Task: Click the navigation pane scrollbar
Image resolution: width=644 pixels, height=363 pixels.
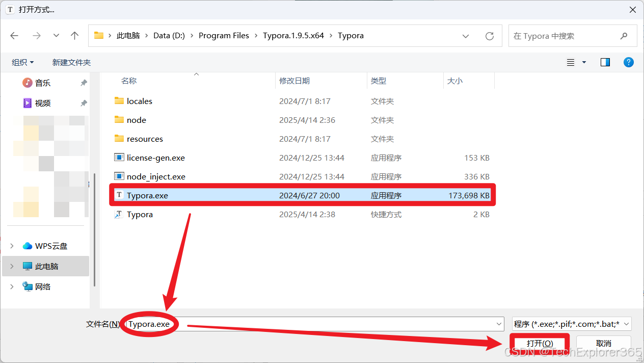Action: click(95, 229)
